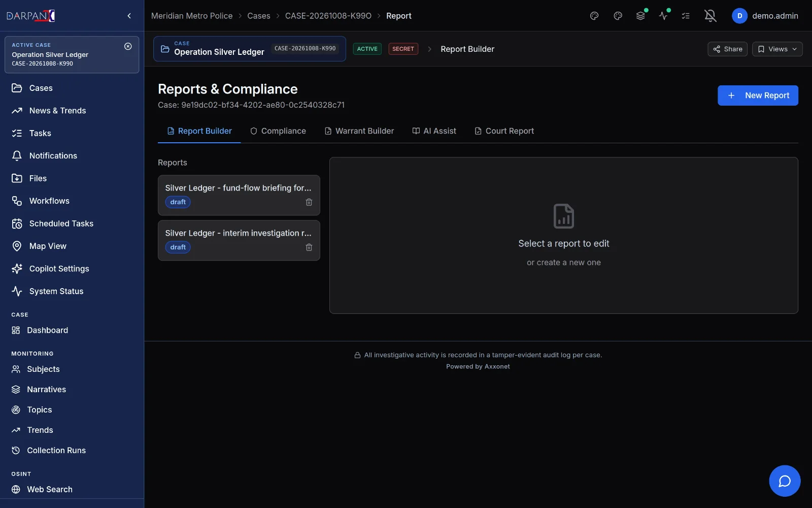The width and height of the screenshot is (812, 508).
Task: Delete the fund-flow briefing report via trash icon
Action: (309, 202)
